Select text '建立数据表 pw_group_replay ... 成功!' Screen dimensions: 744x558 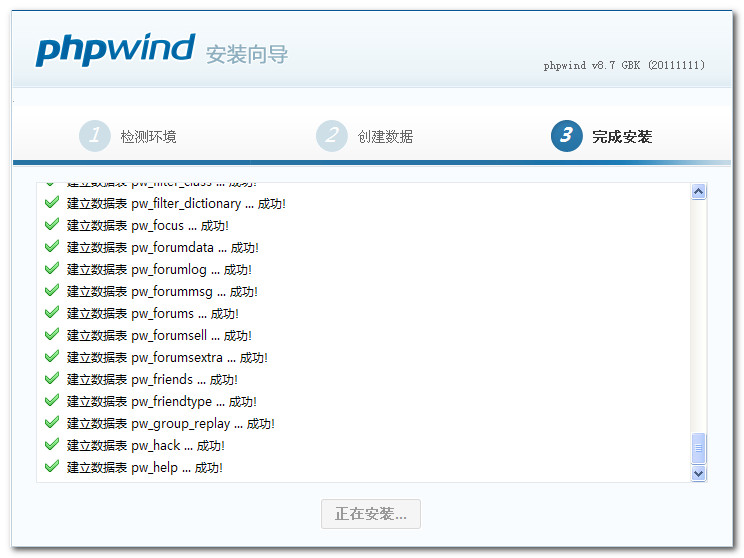point(171,424)
